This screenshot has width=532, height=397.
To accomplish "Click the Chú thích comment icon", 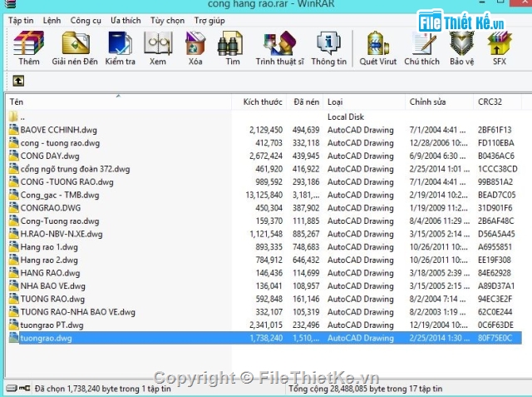I will coord(422,43).
